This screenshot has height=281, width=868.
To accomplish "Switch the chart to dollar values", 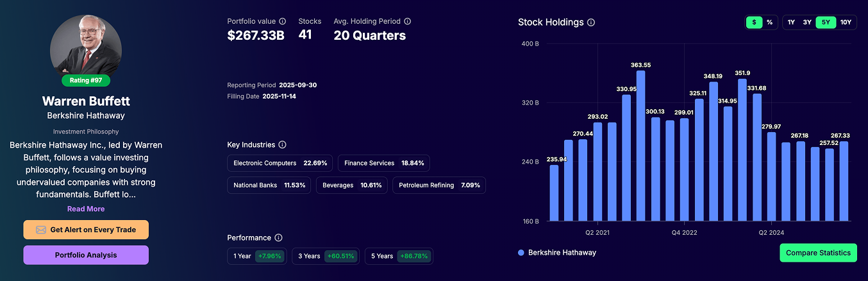I will coord(754,22).
